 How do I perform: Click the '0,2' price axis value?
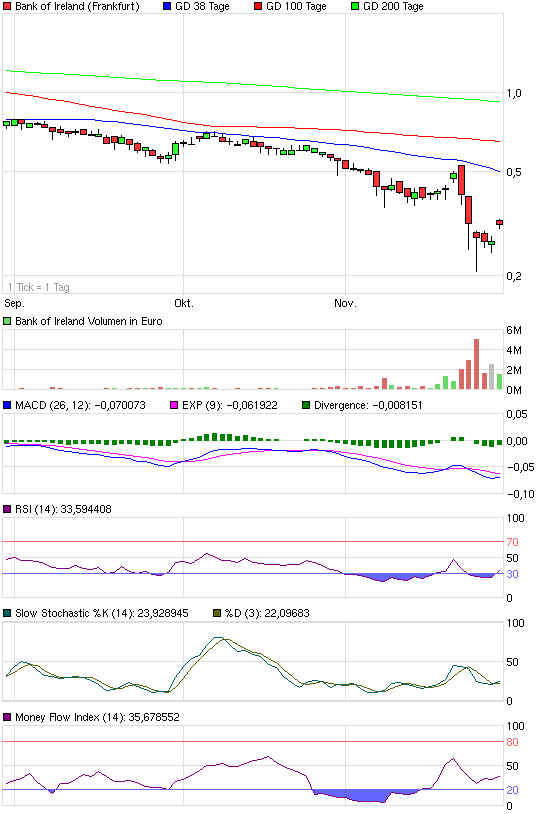(514, 276)
